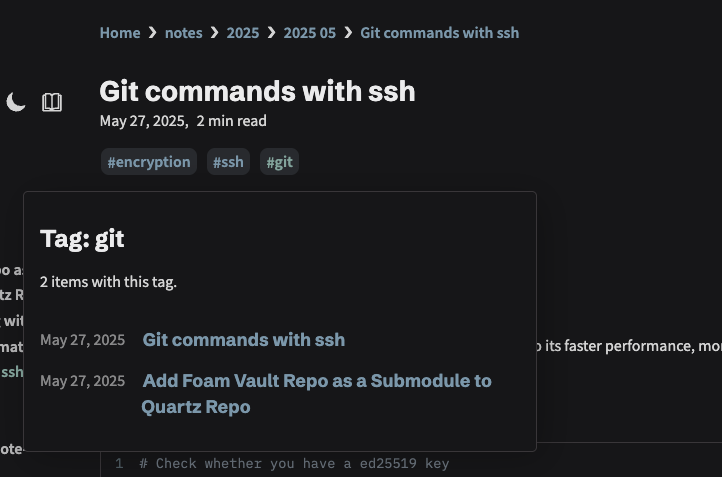
Task: Click the chevron after the 2025 breadcrumb
Action: (271, 33)
